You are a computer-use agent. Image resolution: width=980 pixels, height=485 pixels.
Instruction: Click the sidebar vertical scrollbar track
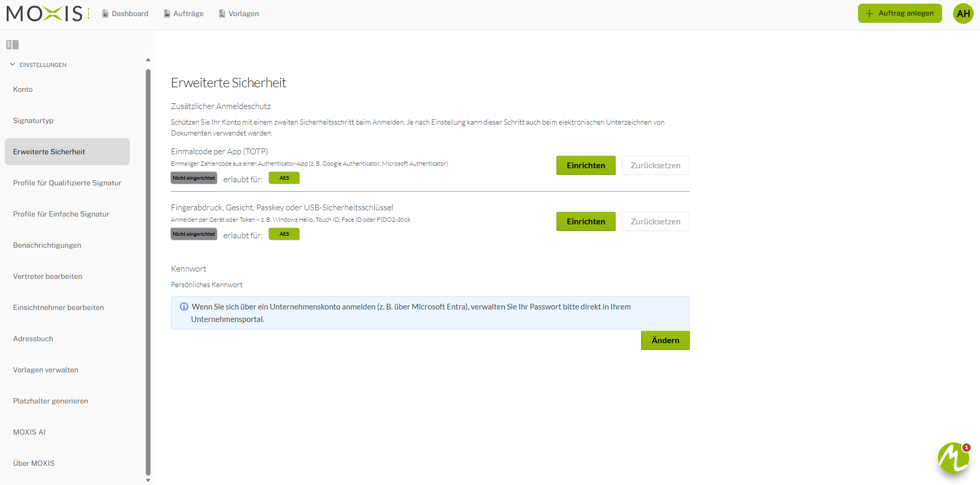tap(148, 272)
